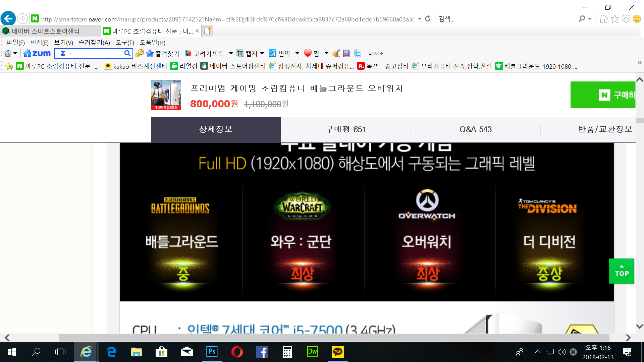The width and height of the screenshot is (644, 362).
Task: Click the browser forward arrow
Action: pyautogui.click(x=22, y=18)
